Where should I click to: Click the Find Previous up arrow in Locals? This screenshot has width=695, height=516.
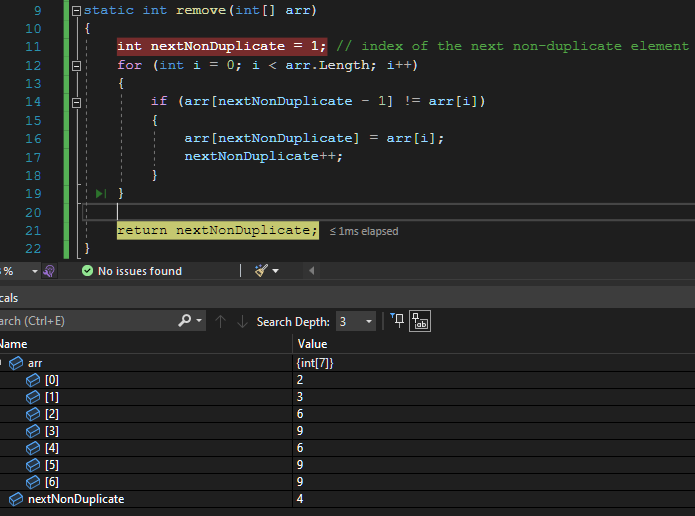click(221, 321)
